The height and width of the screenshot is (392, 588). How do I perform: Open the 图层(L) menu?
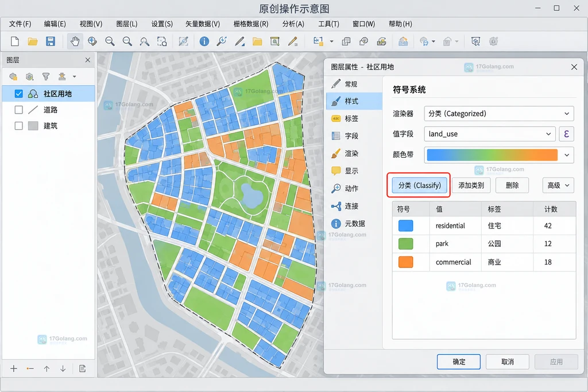point(127,24)
